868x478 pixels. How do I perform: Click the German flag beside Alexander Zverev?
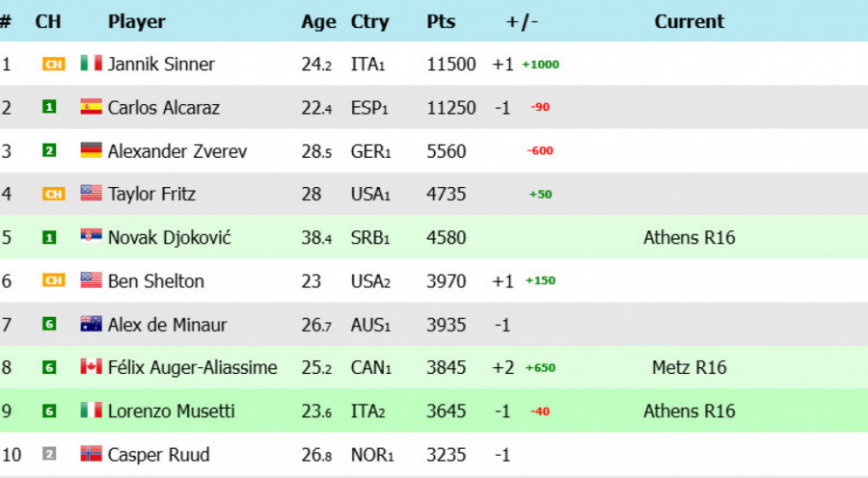(x=91, y=150)
